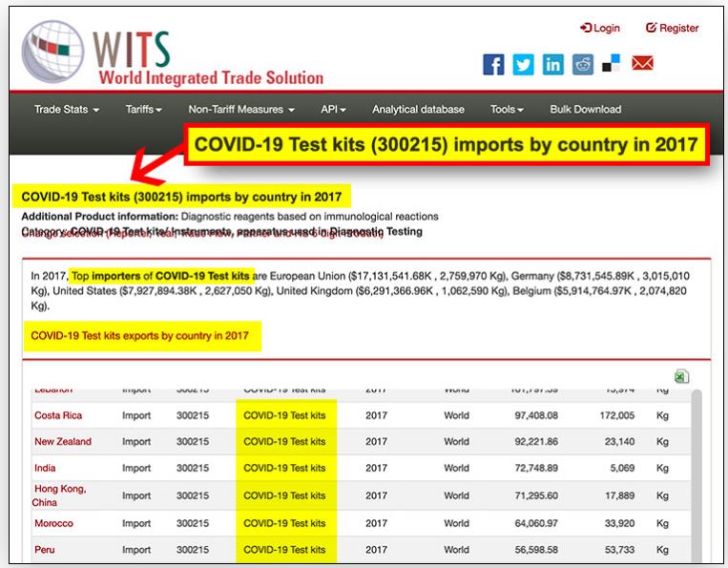Open the Register link
Screen dimensions: 728x568
pos(673,28)
